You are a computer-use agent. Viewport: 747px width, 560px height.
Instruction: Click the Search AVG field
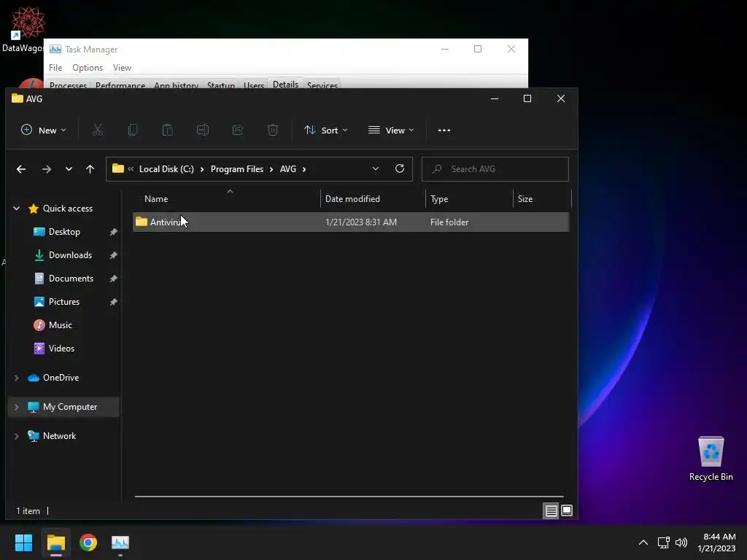(495, 169)
